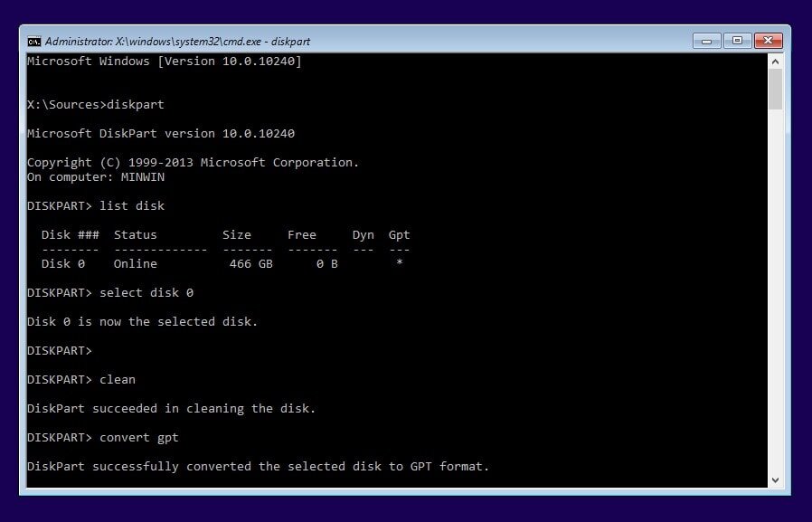
Task: Click the 'Online' status value
Action: tap(135, 264)
